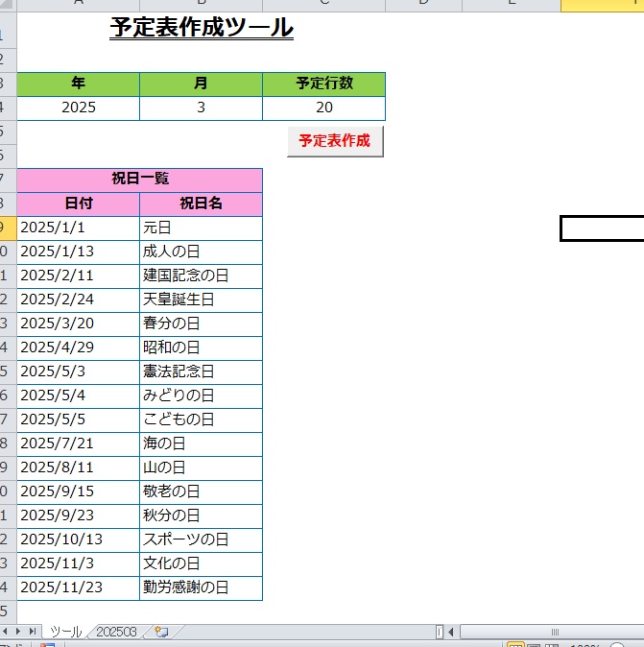
Task: Click the tab split handle beside scrollbar
Action: pos(440,632)
